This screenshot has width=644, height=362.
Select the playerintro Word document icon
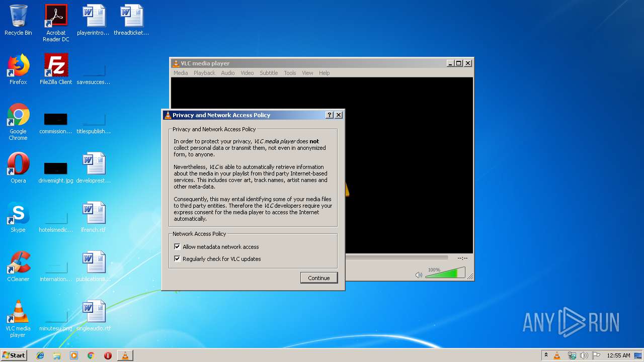[94, 20]
